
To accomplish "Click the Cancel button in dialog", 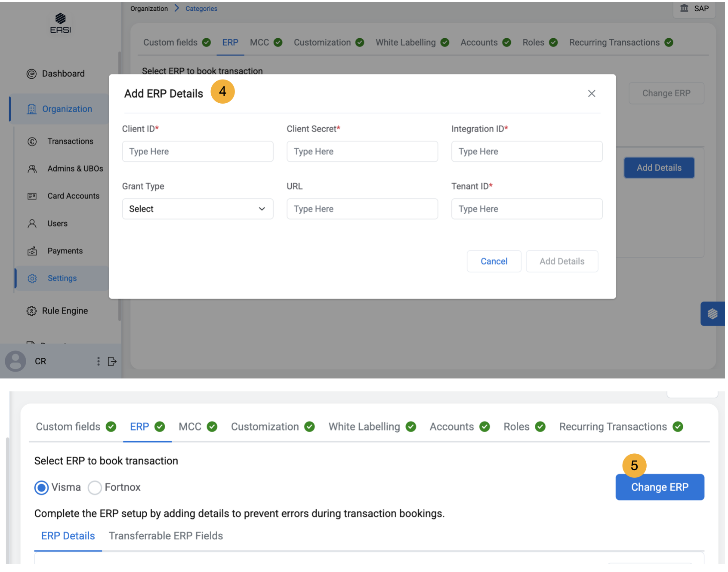I will pos(494,261).
